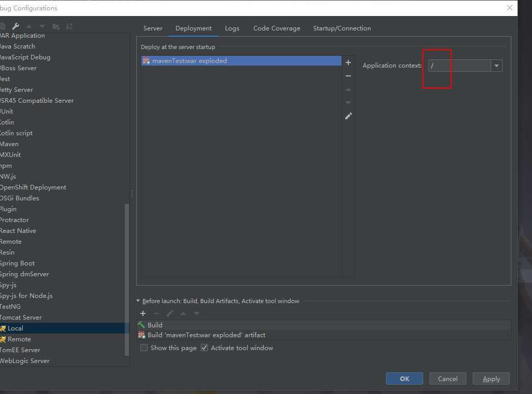Select Protractor entry
Viewport: 532px width, 394px height.
14,220
